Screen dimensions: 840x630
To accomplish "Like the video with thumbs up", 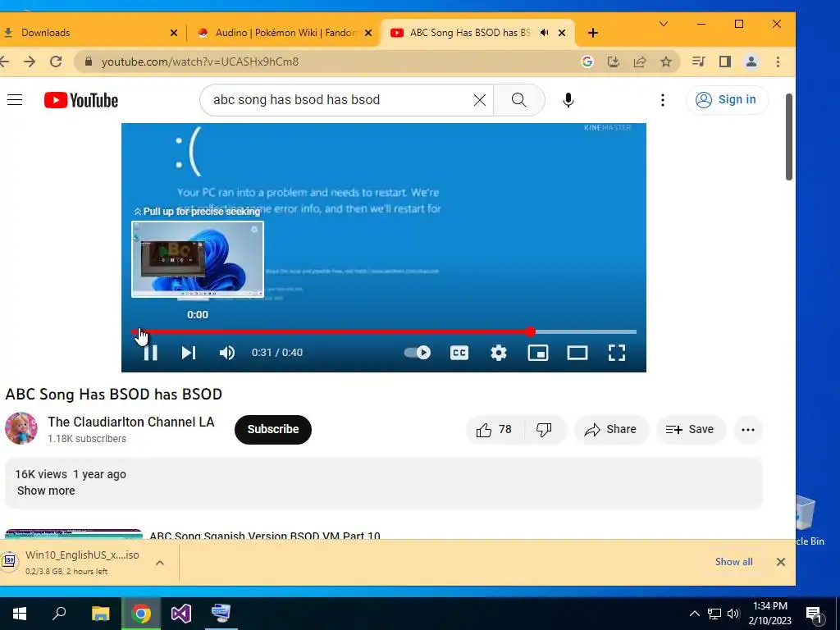I will 494,430.
